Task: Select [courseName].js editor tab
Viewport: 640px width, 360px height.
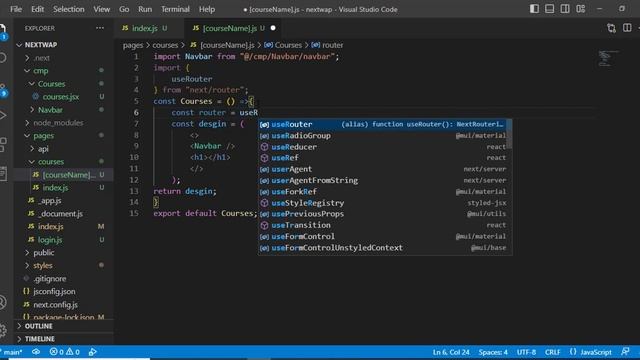Action: (229, 28)
